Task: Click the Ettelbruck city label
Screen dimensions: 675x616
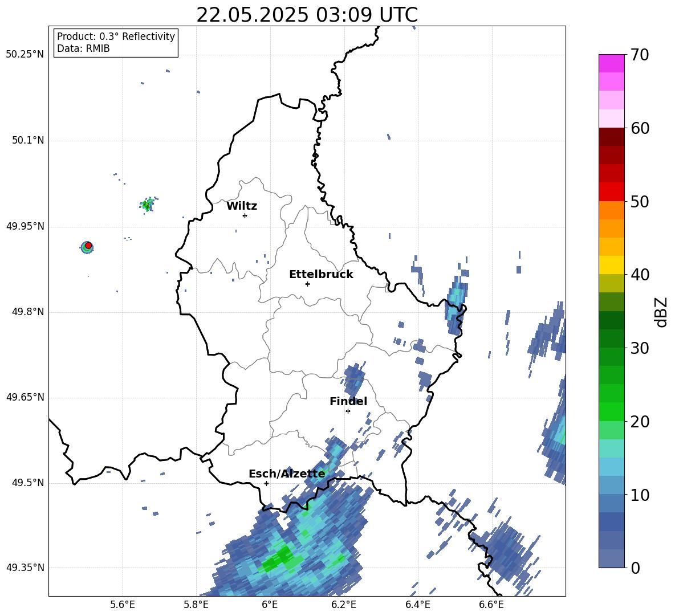Action: pyautogui.click(x=321, y=275)
